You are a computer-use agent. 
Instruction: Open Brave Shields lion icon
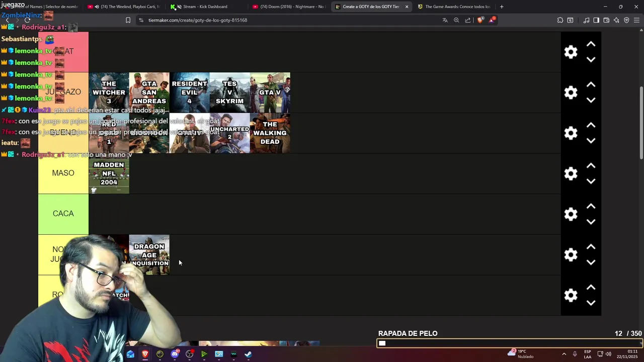click(480, 20)
